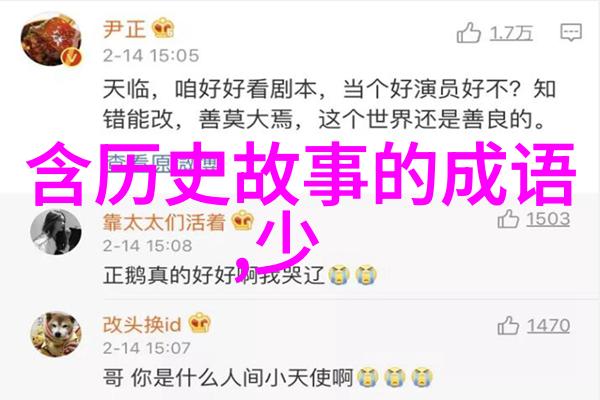Viewport: 600px width, 400px height.
Task: Click the 1.7万 like count
Action: point(512,33)
